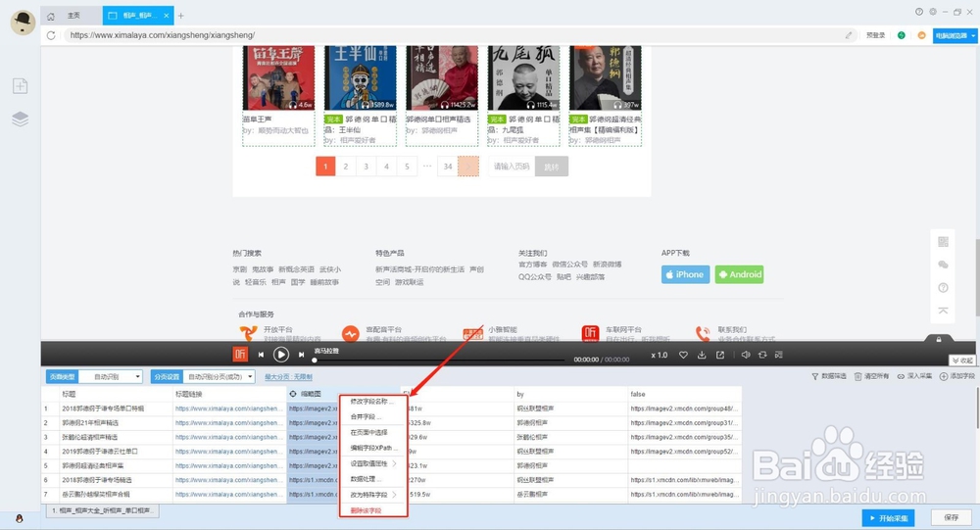Open the layers stack icon in sidebar
The image size is (980, 530).
pyautogui.click(x=20, y=119)
